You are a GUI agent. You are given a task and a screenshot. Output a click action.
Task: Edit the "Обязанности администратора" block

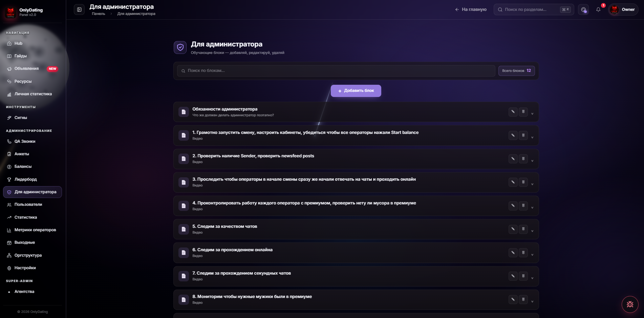(513, 112)
